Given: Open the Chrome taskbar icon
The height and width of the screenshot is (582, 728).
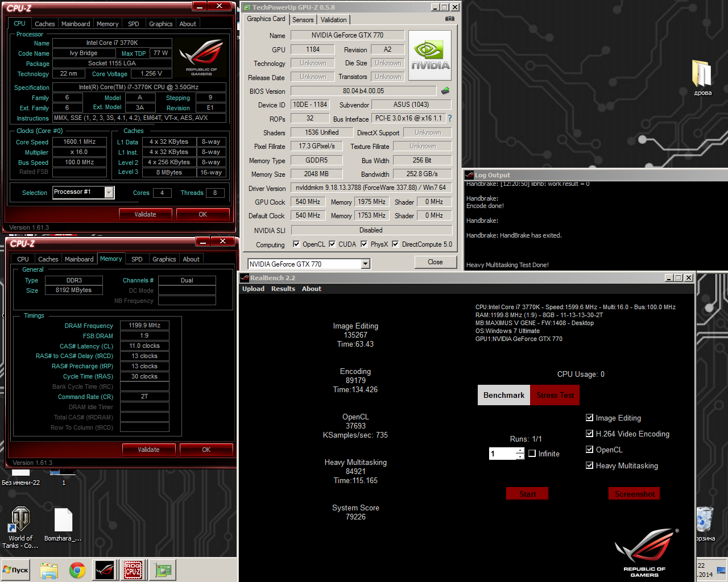Looking at the screenshot, I should pos(77,570).
